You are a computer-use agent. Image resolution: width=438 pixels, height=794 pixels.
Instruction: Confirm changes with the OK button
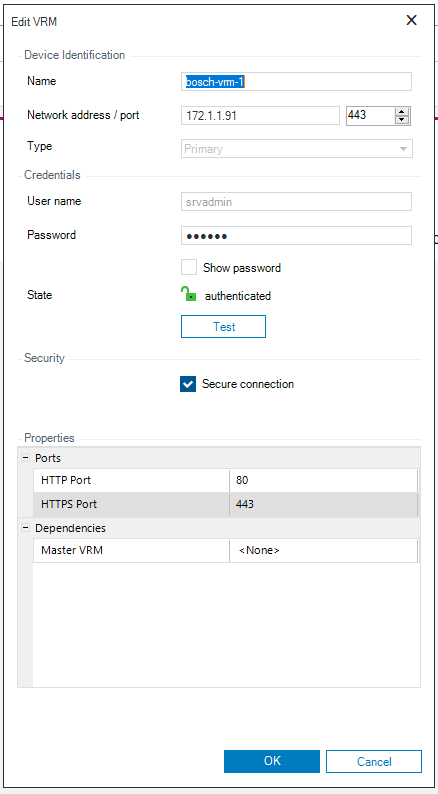point(272,761)
